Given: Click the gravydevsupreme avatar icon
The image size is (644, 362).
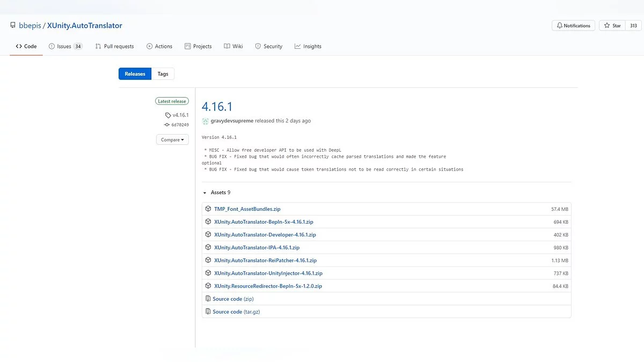Looking at the screenshot, I should tap(206, 121).
